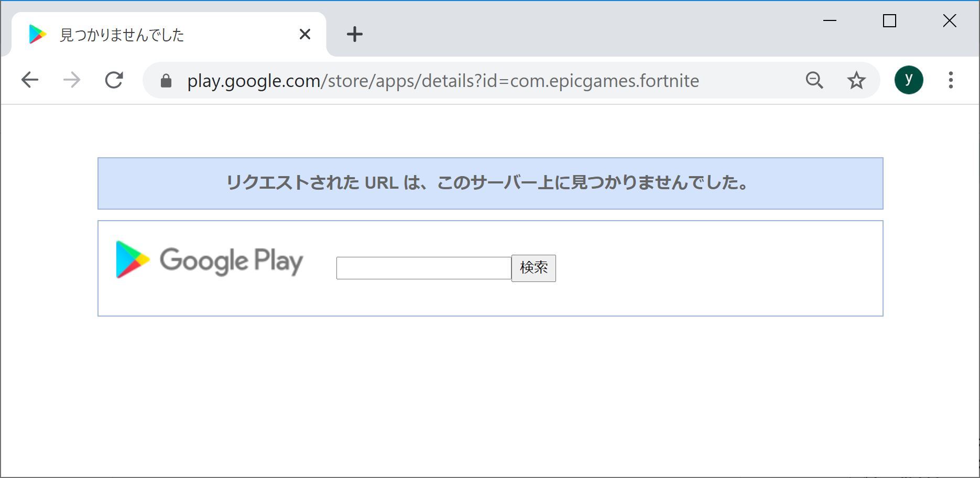Close the 見つかりませんでした tab
This screenshot has width=980, height=478.
(x=305, y=35)
